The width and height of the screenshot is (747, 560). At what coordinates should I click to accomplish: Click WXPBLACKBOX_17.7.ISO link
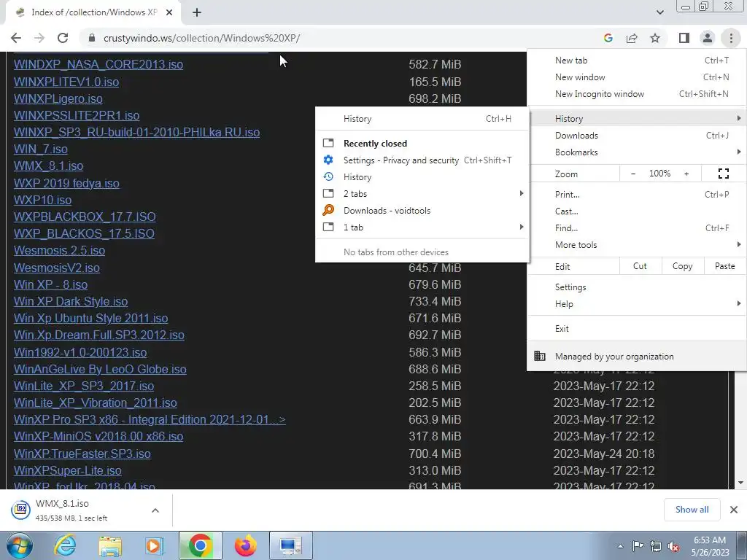(x=85, y=217)
